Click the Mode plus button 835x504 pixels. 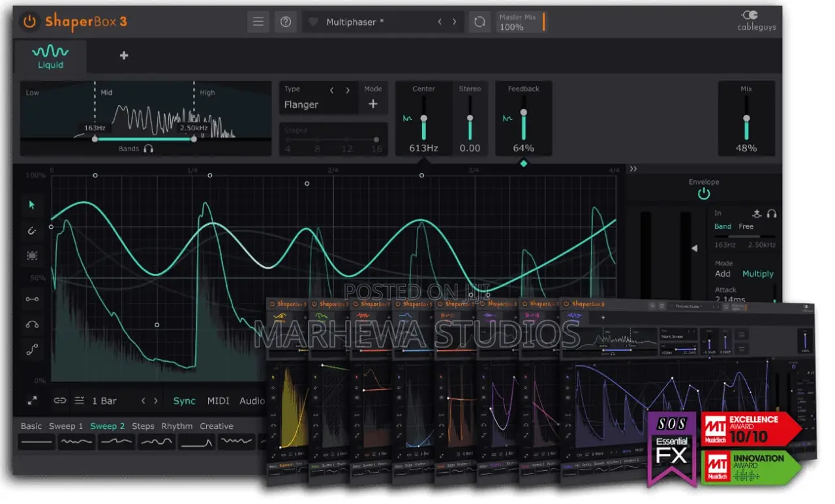point(373,104)
